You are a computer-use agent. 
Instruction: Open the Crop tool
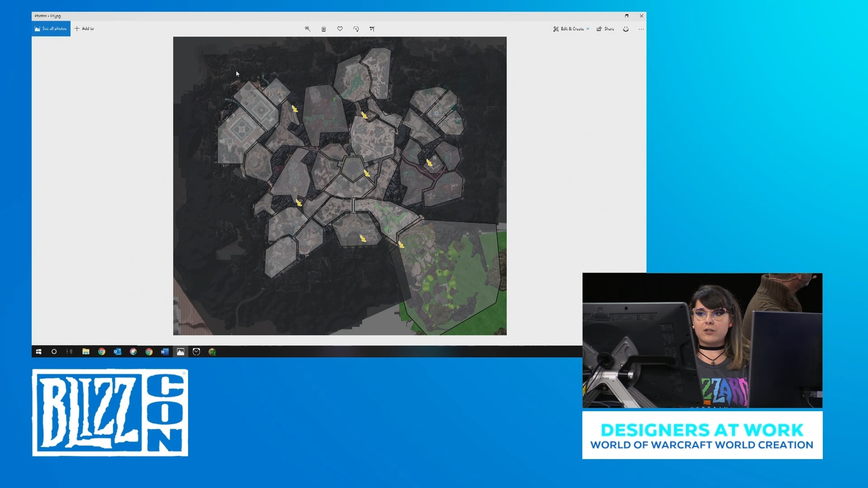372,28
